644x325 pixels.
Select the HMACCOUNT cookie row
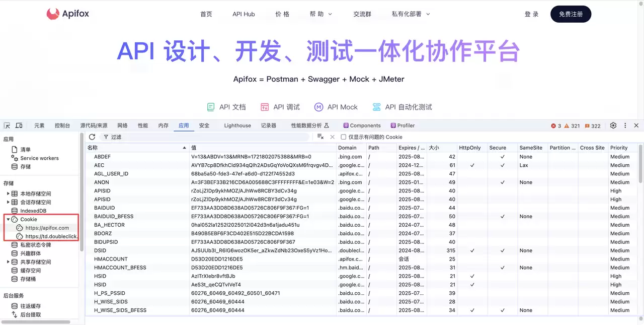coord(361,259)
